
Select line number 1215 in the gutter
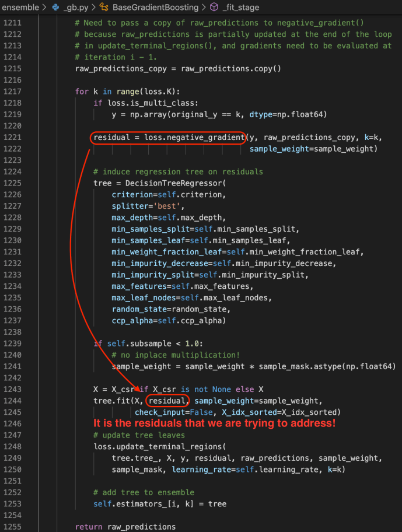click(x=13, y=68)
